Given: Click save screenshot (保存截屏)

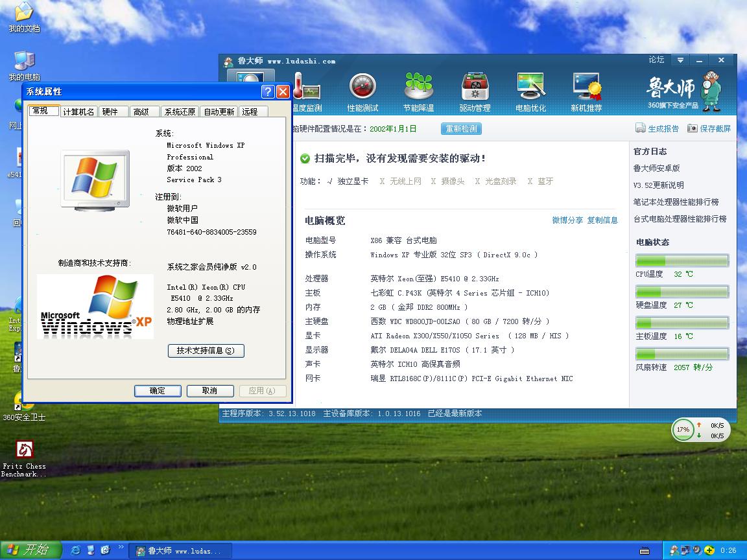Looking at the screenshot, I should (x=709, y=128).
